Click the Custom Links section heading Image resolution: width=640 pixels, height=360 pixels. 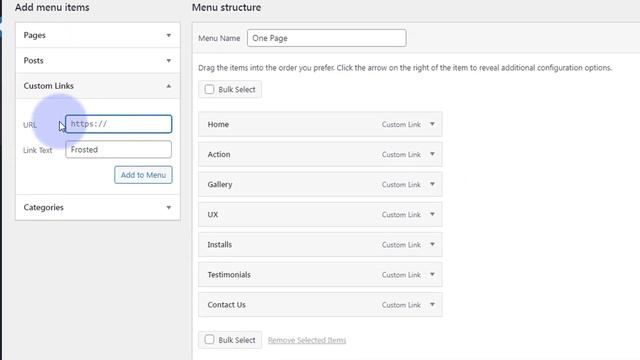[x=49, y=86]
